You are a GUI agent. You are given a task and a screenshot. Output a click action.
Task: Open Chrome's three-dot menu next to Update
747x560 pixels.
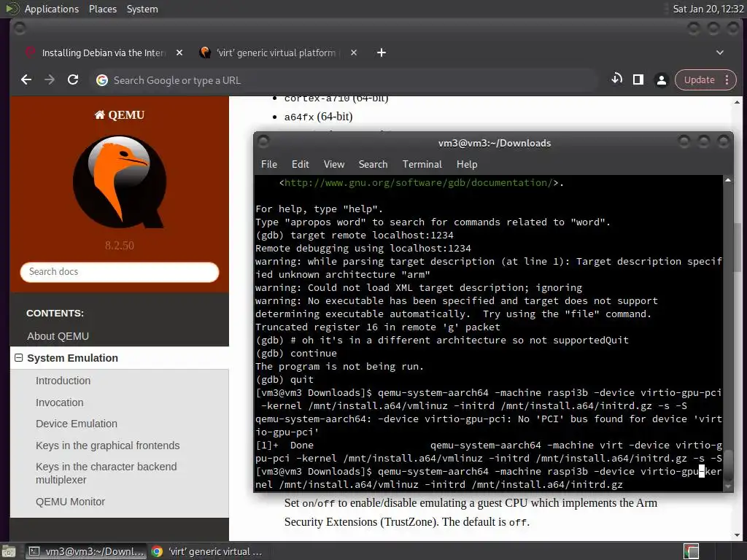coord(727,80)
